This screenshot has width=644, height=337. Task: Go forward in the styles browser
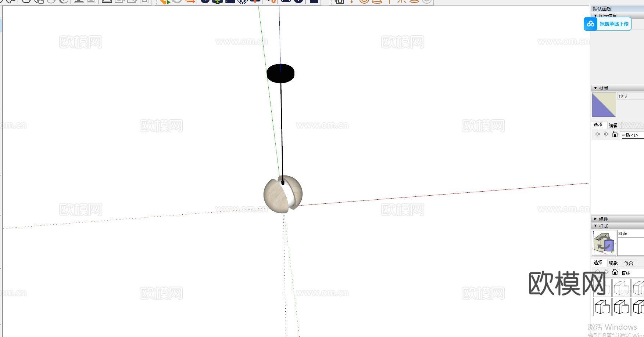coord(606,272)
